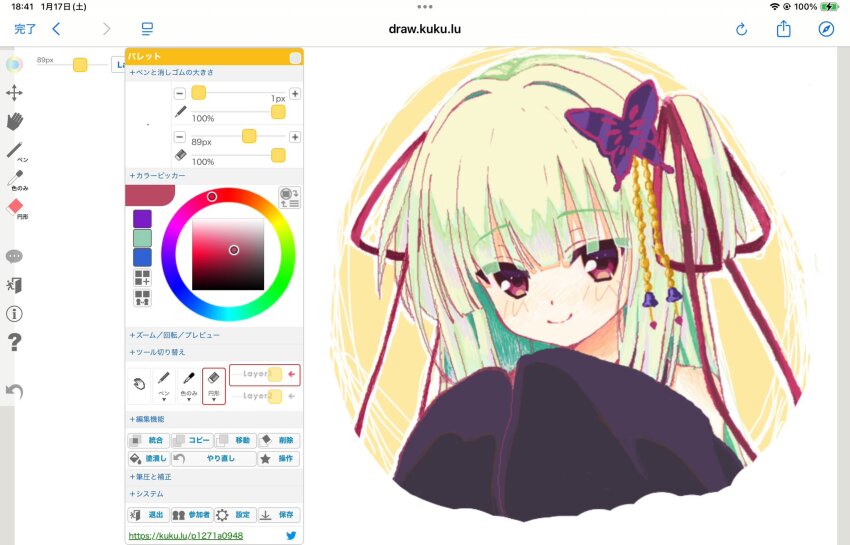Open the 円形 eraser dropdown in tool switcher
This screenshot has height=545, width=850.
pyautogui.click(x=214, y=386)
